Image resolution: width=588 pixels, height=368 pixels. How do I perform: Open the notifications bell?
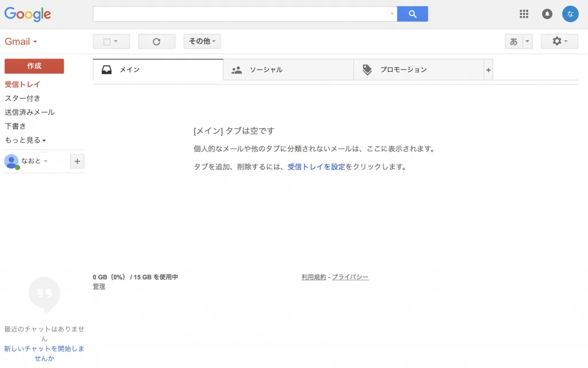[x=547, y=14]
